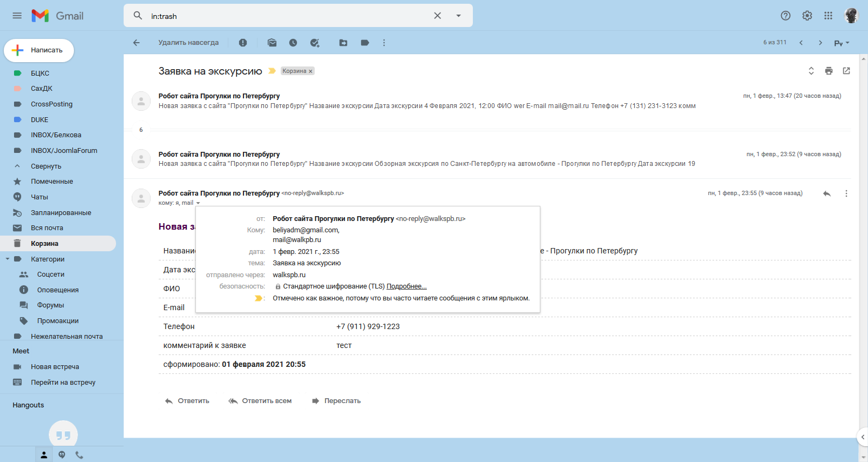Image resolution: width=868 pixels, height=462 pixels.
Task: Click the 'Переслать' forward button
Action: tap(336, 401)
